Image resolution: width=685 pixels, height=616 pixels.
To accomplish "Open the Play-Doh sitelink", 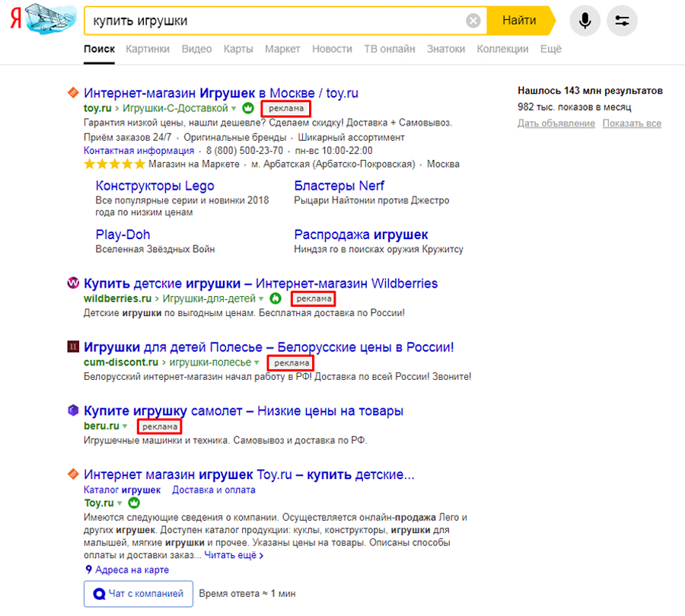I will (x=123, y=235).
